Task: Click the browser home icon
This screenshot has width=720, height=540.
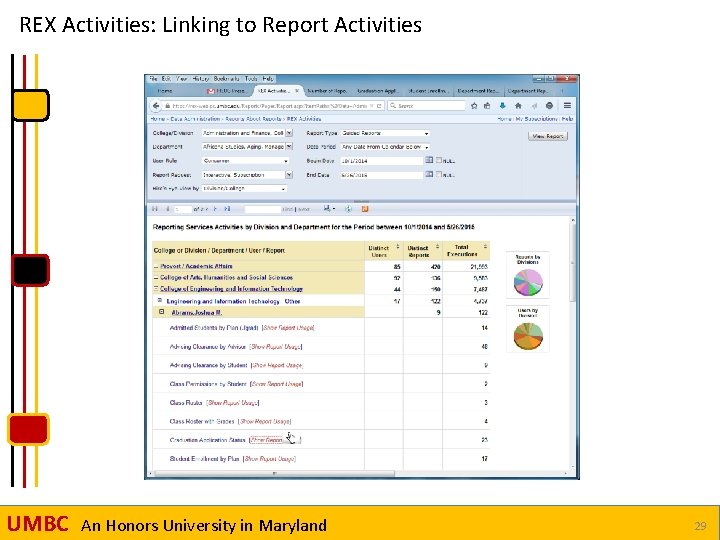Action: pos(518,106)
